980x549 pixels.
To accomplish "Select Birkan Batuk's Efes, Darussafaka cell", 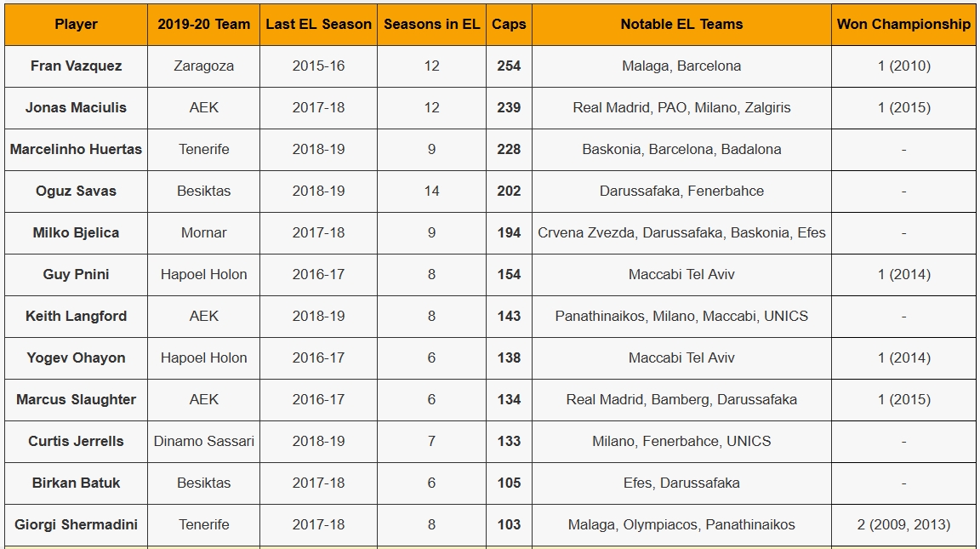I will tap(681, 483).
